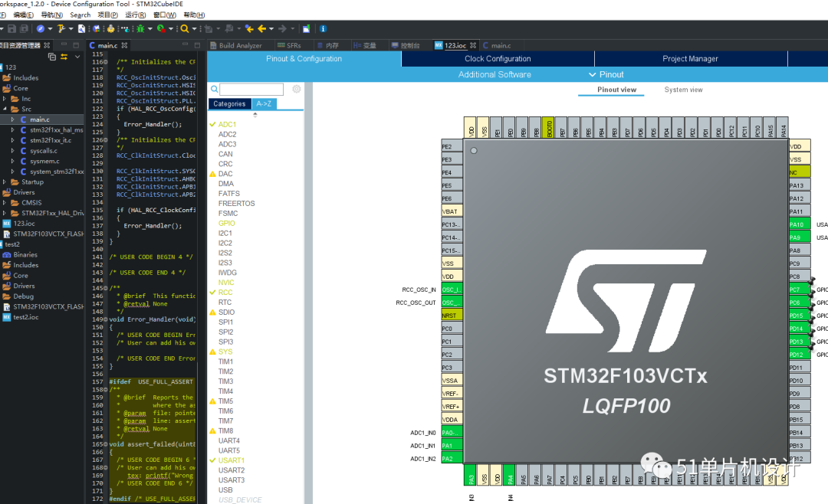Expand the Inc folder
Image resolution: width=828 pixels, height=504 pixels.
(x=5, y=99)
